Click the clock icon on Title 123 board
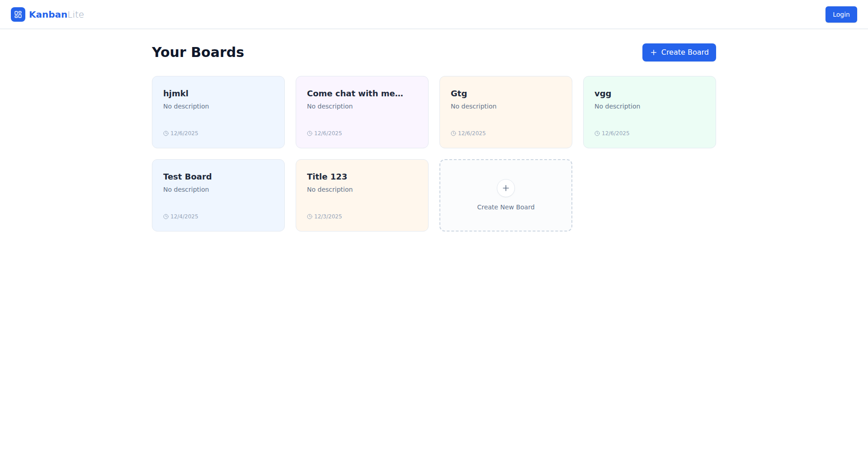 (309, 216)
